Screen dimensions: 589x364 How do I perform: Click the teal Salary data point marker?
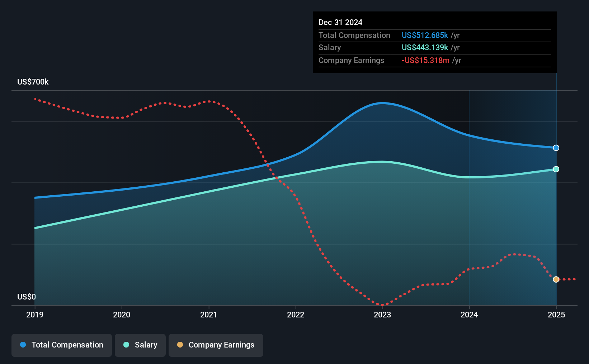[556, 169]
